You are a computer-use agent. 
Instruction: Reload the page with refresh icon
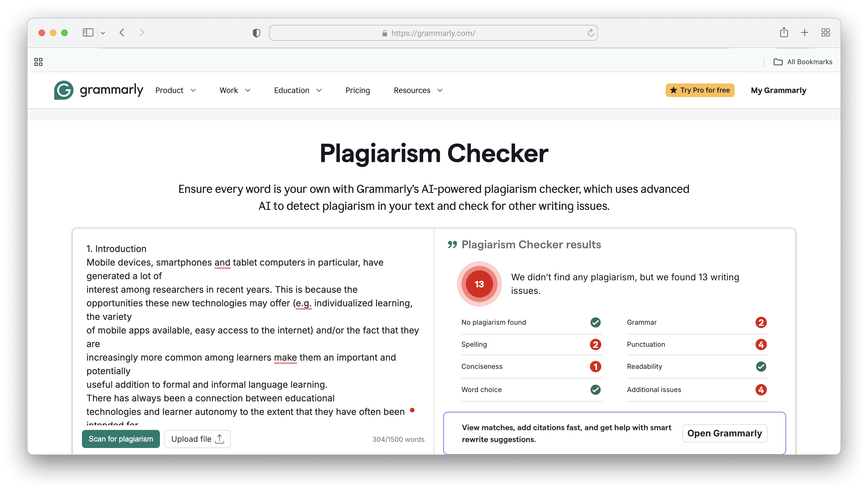coord(590,33)
